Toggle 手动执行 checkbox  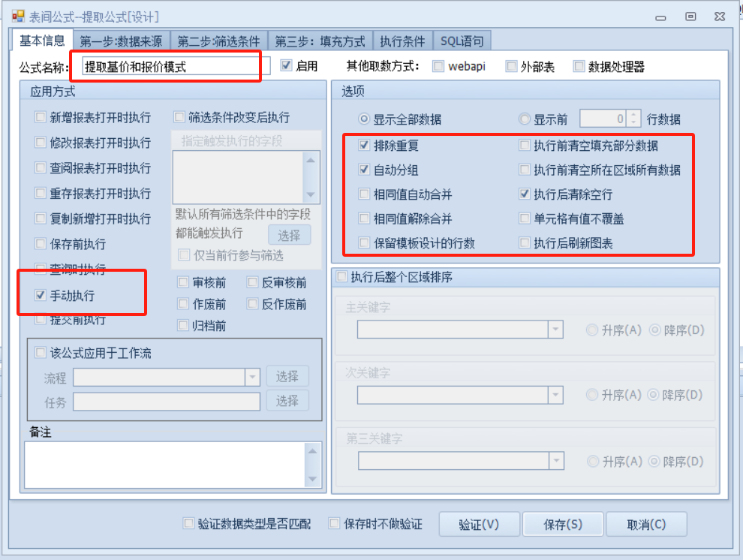coord(41,296)
